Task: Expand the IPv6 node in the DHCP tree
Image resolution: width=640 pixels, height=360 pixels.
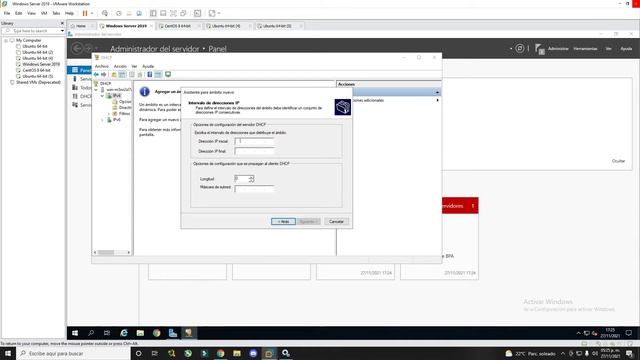Action: coord(102,120)
